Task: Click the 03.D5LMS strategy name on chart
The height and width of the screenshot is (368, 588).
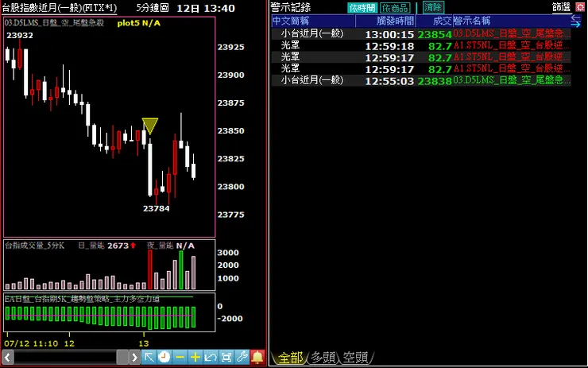Action: pos(54,23)
